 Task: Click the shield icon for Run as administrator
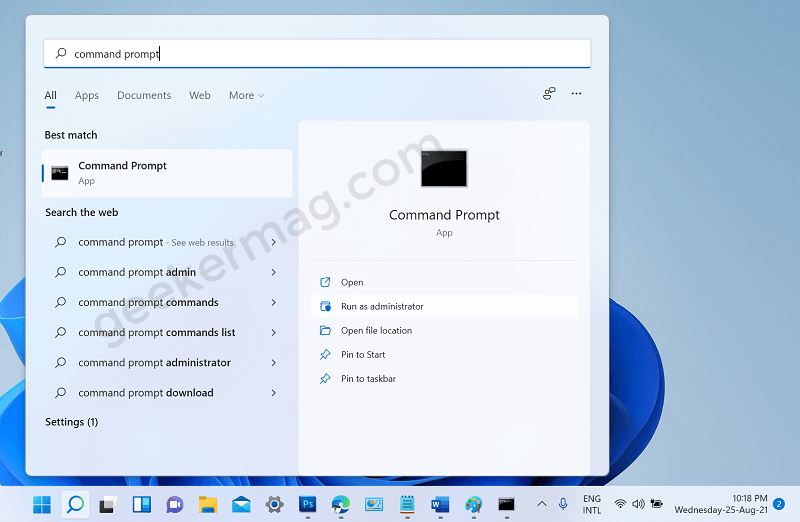point(325,306)
